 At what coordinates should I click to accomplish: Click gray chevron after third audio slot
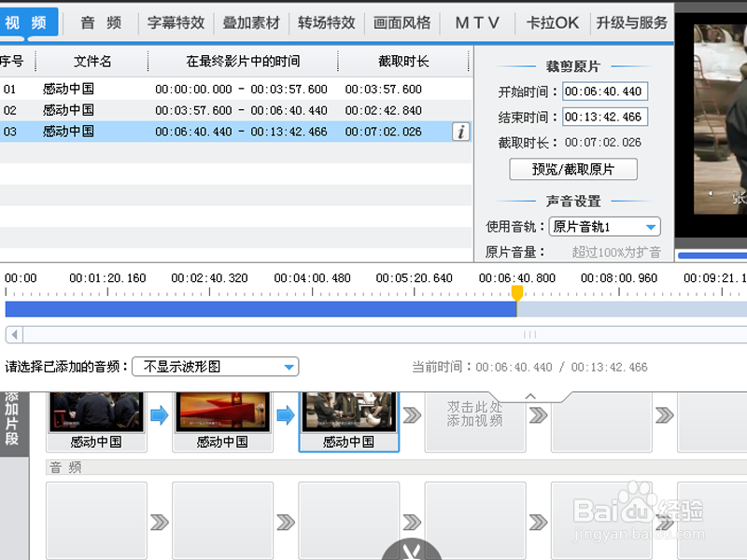(412, 523)
